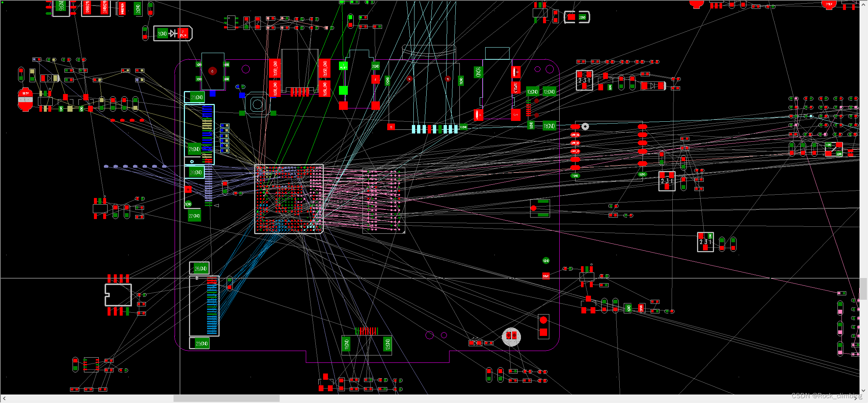Click the gray mounting hole near board center
Screen dimensions: 868x403
click(585, 126)
